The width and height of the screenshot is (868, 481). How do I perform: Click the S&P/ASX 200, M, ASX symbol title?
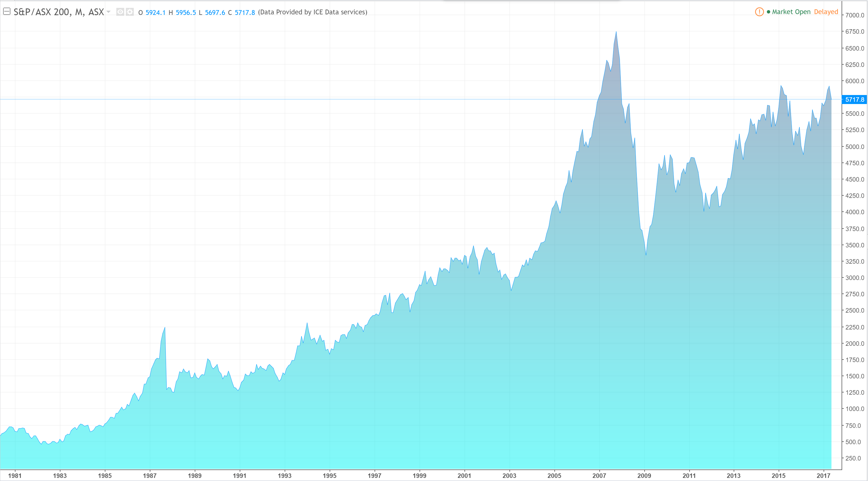(59, 12)
